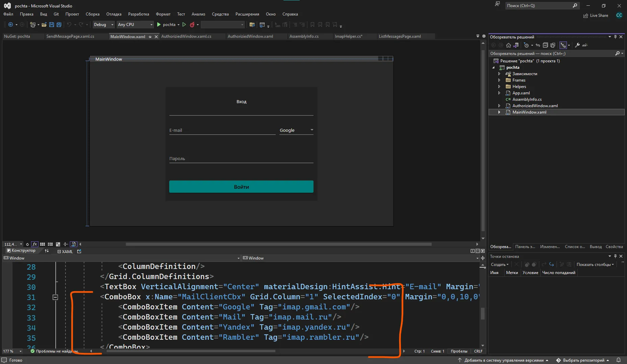Start without debugging using the outlined play icon

coord(184,25)
